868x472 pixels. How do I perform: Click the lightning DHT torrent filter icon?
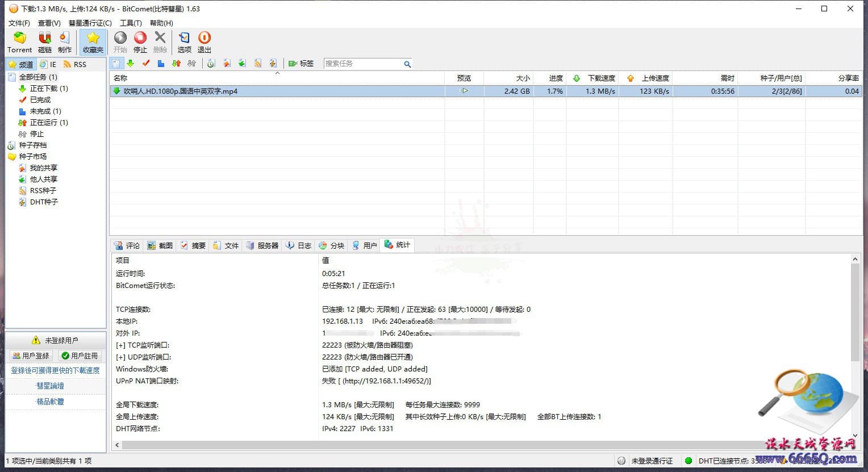pos(273,64)
